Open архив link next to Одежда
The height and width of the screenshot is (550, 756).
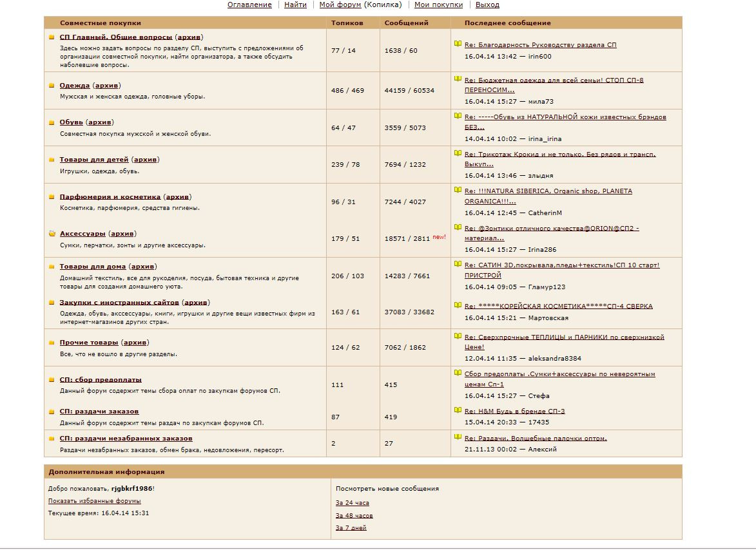106,86
